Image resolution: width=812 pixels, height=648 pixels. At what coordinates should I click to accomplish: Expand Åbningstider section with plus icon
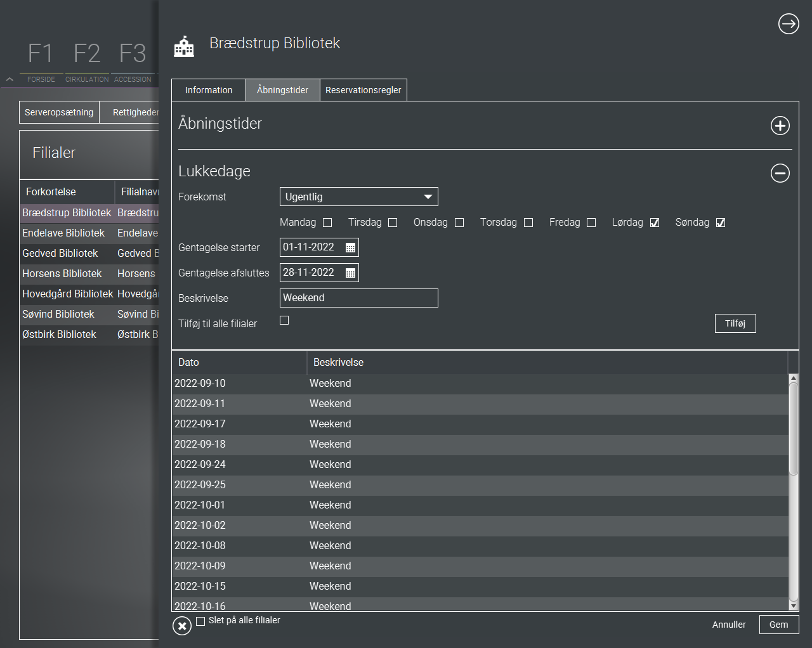(x=780, y=126)
